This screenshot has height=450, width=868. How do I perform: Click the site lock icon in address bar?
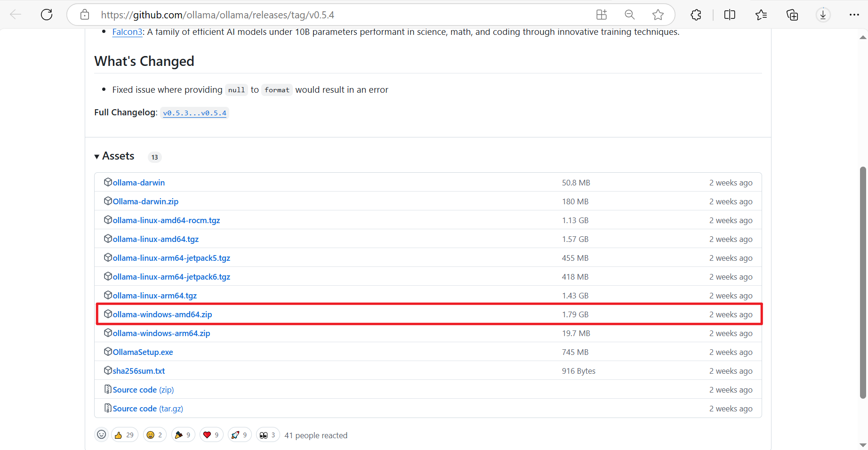[x=85, y=15]
